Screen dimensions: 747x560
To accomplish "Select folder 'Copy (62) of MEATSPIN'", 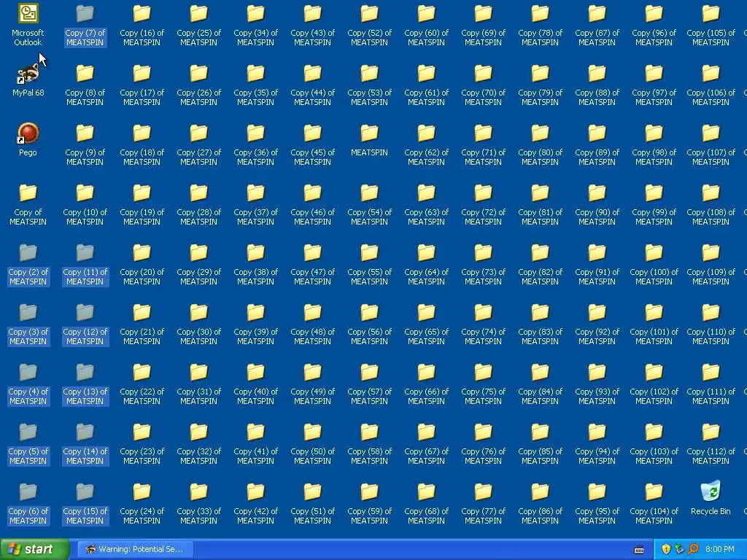I will [x=426, y=144].
